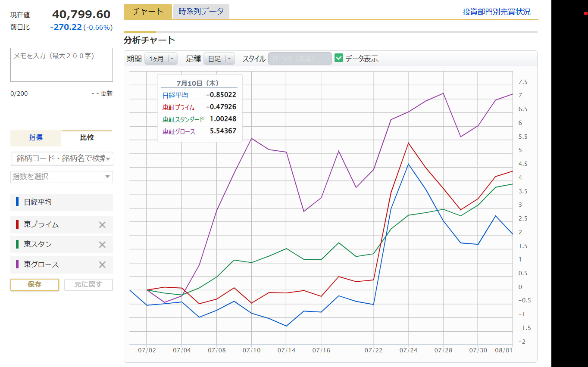Expand the 指数を選択 dropdown

[x=62, y=177]
